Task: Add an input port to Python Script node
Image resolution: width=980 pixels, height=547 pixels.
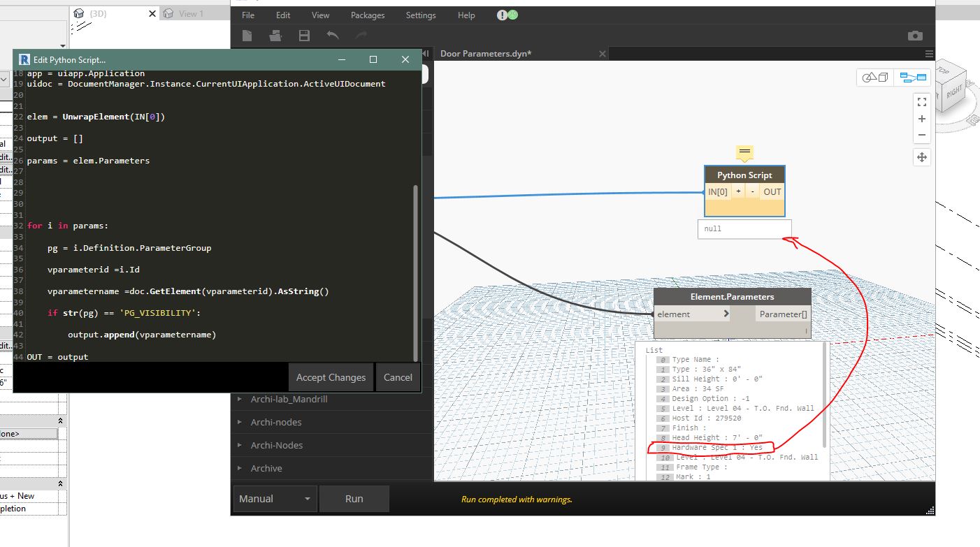Action: [738, 191]
